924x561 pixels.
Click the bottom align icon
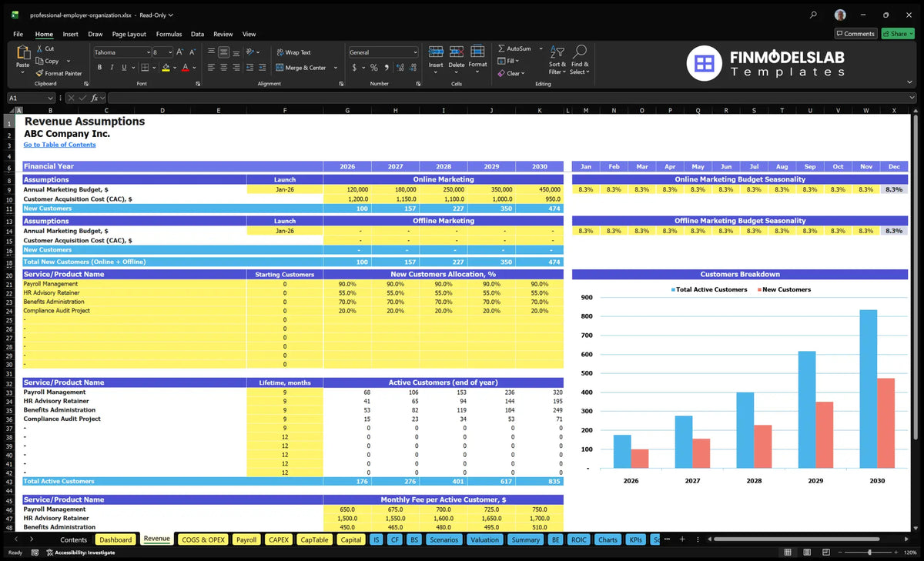click(236, 52)
